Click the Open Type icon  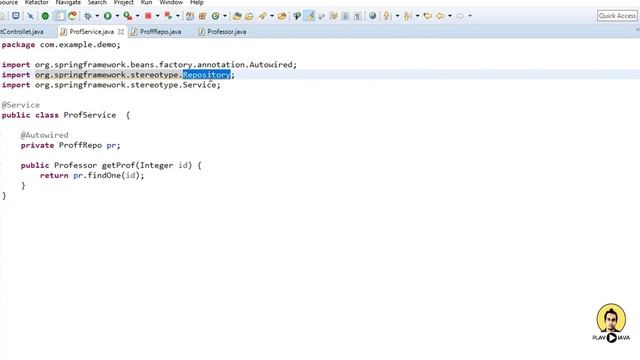coord(237,16)
